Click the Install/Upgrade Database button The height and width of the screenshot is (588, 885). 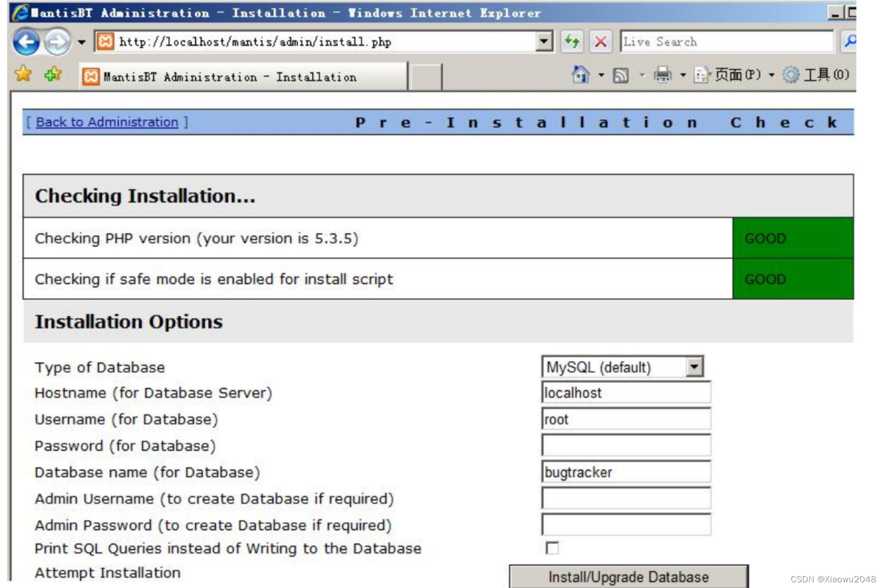pos(628,577)
